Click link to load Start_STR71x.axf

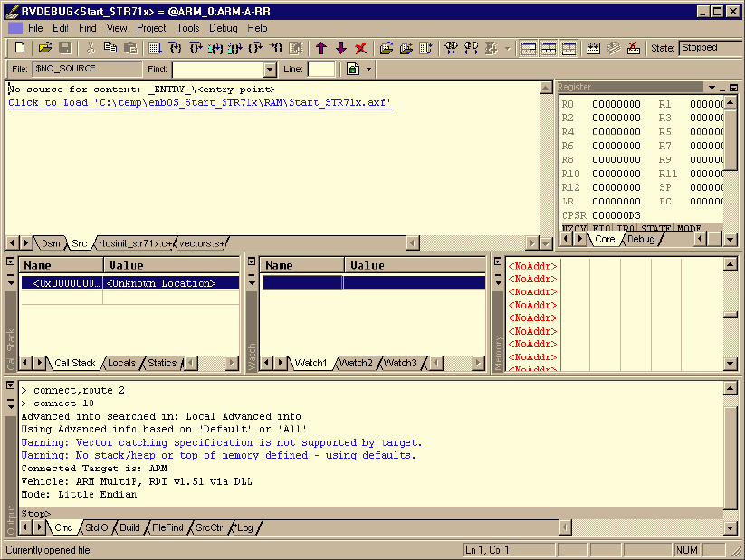click(x=199, y=103)
